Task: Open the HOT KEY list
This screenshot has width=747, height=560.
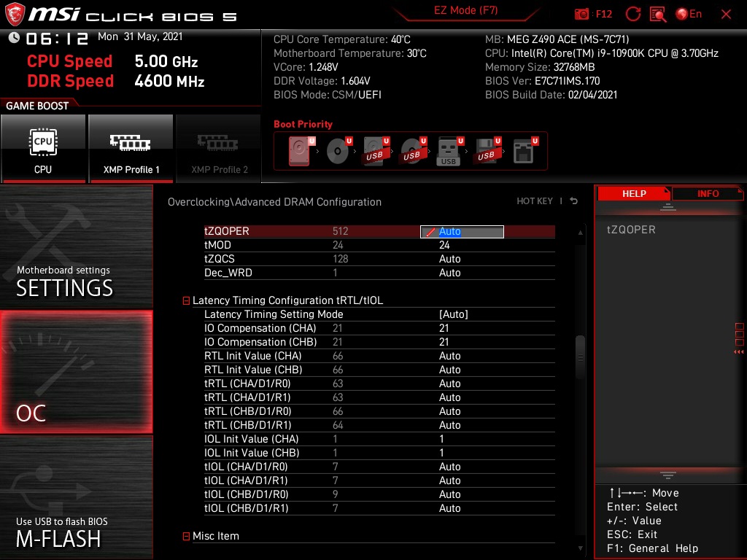Action: 535,201
